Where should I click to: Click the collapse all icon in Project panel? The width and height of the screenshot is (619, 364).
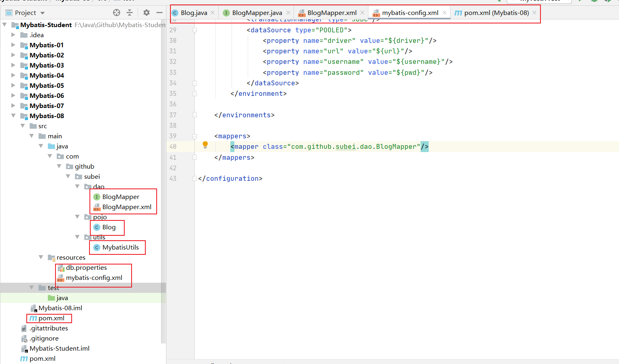click(x=130, y=13)
